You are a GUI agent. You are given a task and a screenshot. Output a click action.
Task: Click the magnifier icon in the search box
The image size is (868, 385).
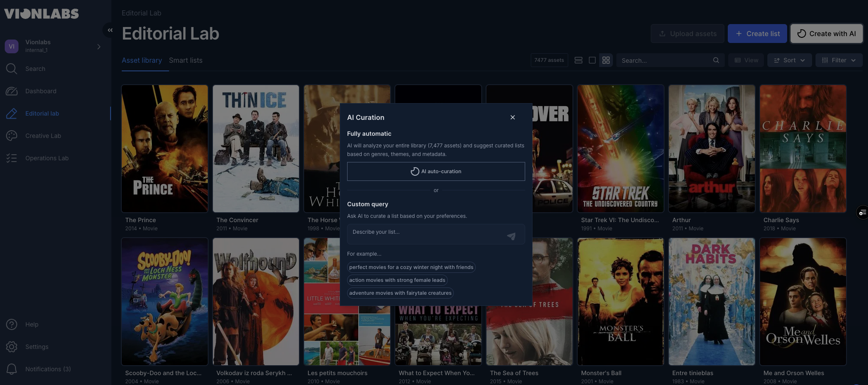(x=716, y=61)
